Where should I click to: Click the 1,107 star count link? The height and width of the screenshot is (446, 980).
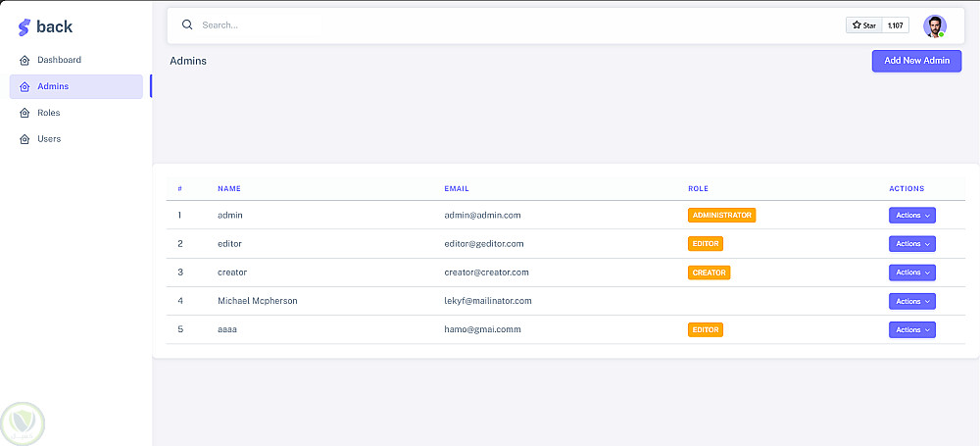[x=896, y=25]
